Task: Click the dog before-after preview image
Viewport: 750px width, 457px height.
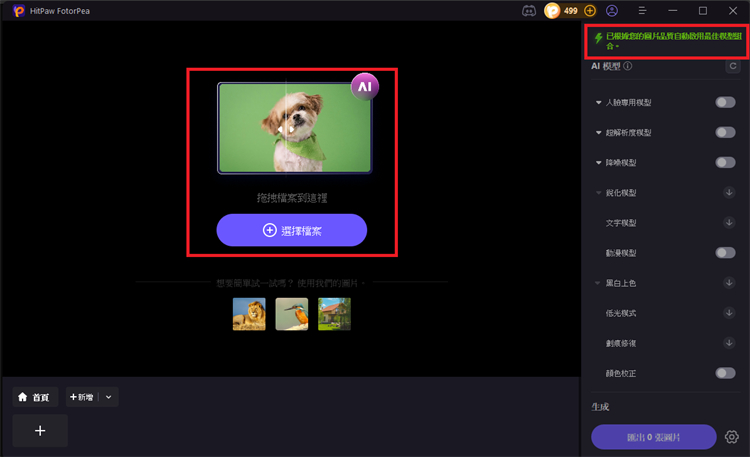Action: coord(295,128)
